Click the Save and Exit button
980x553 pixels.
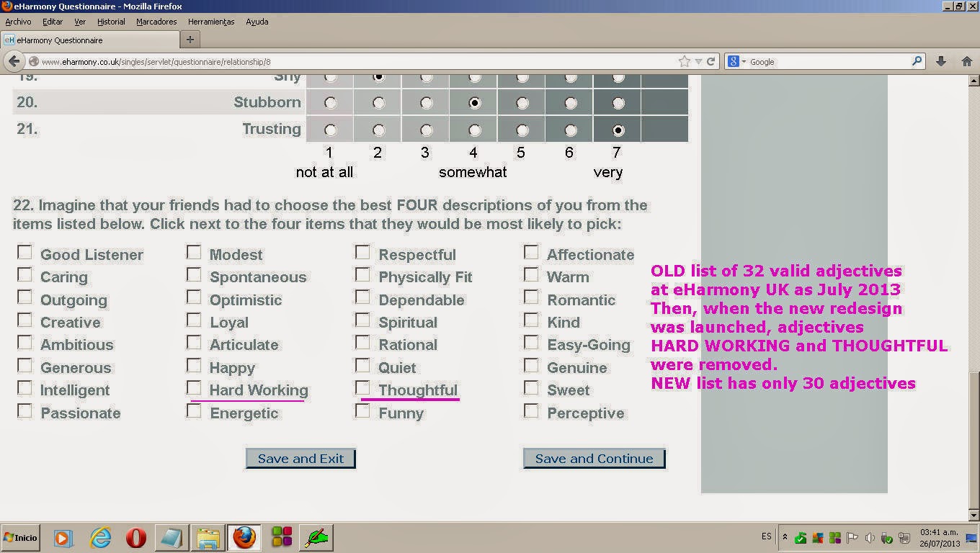coord(300,459)
